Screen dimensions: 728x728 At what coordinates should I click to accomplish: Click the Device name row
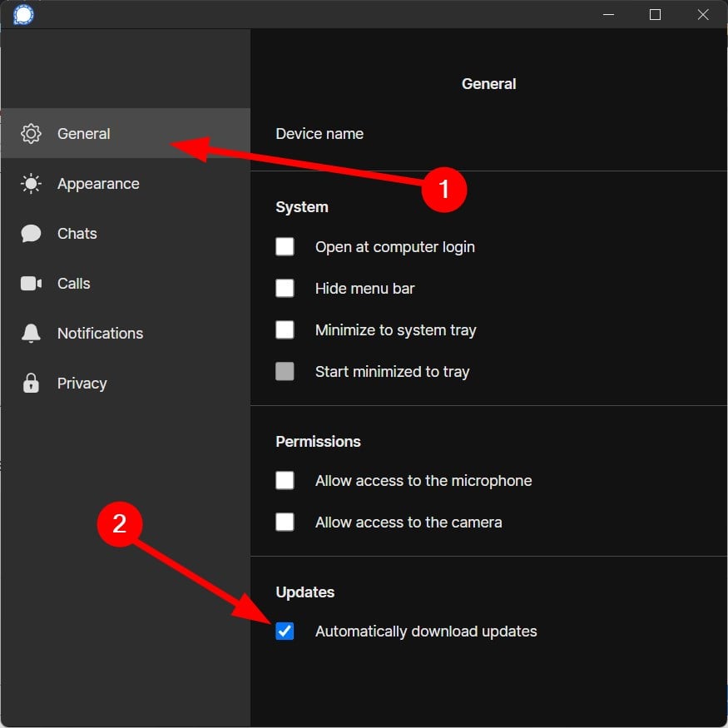click(x=488, y=134)
